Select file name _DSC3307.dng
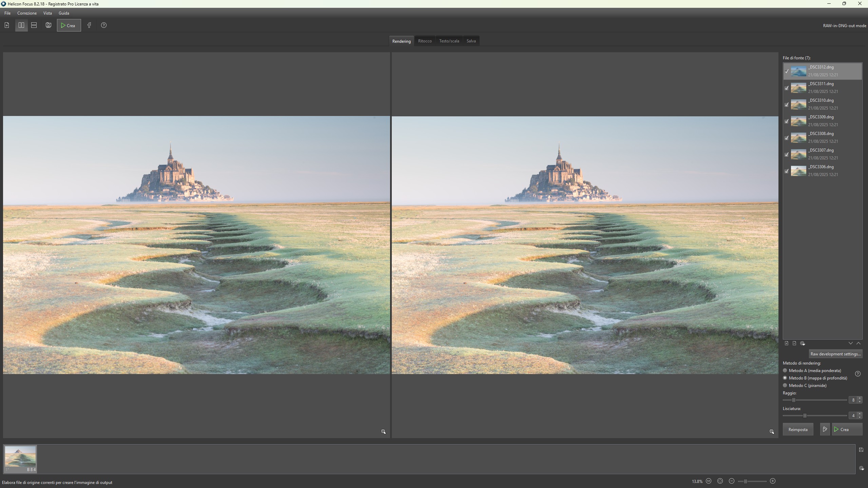This screenshot has width=868, height=488. coord(821,150)
